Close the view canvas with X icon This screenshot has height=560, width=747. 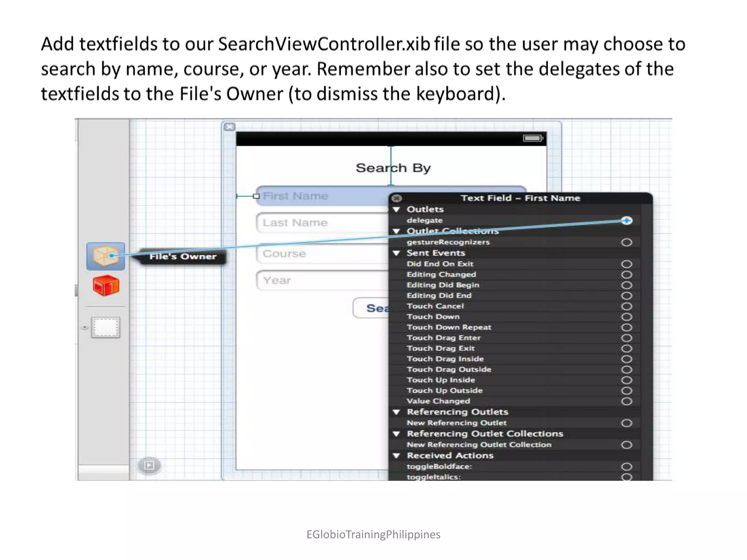(x=229, y=127)
